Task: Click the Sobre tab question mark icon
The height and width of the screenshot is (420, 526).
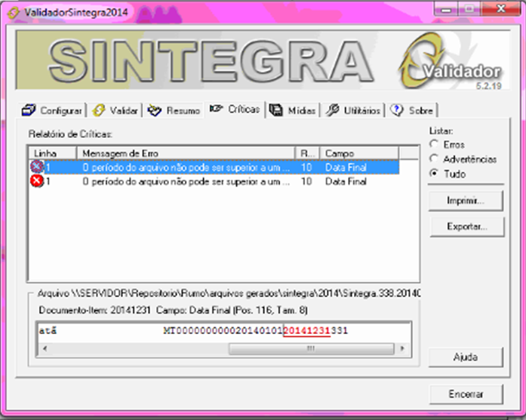Action: tap(397, 110)
